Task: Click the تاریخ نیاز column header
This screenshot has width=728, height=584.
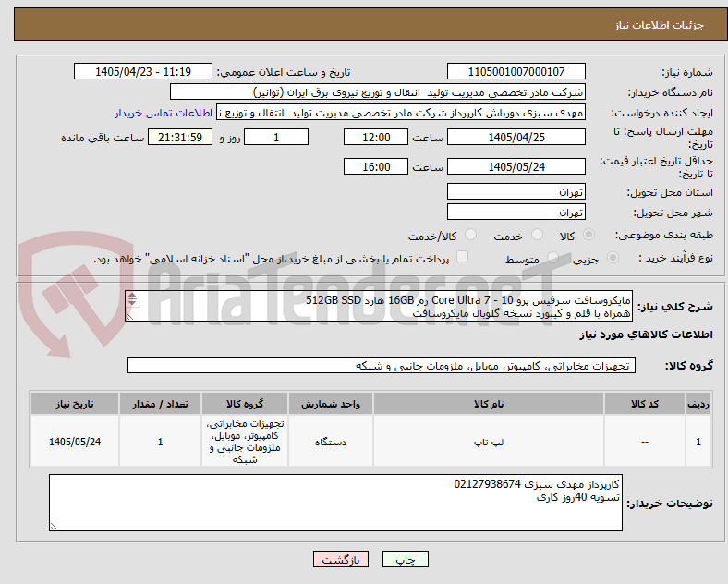Action: coord(75,404)
